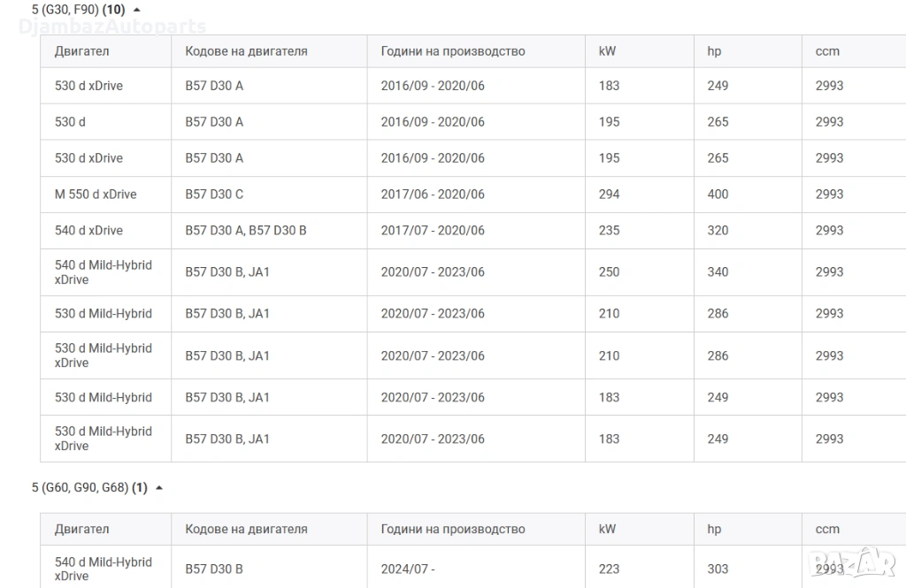Click the B57 D30 A, B57 D30 B cell
This screenshot has height=588, width=906.
(246, 231)
